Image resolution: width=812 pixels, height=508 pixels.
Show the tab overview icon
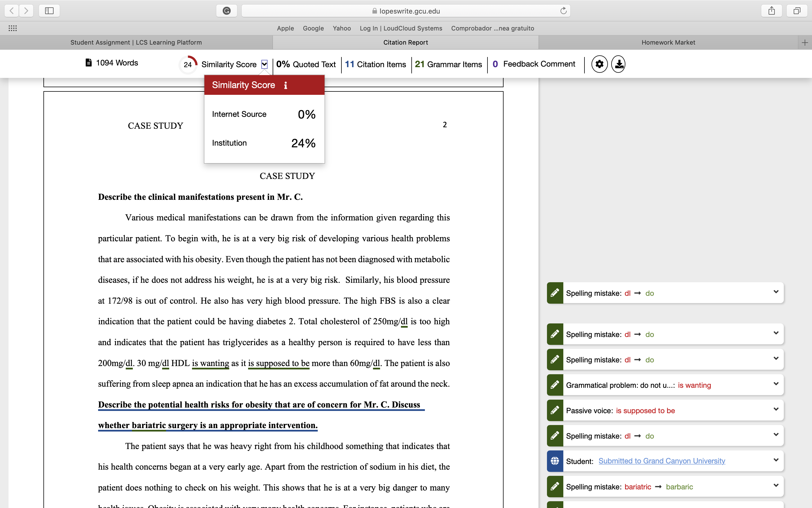coord(797,11)
